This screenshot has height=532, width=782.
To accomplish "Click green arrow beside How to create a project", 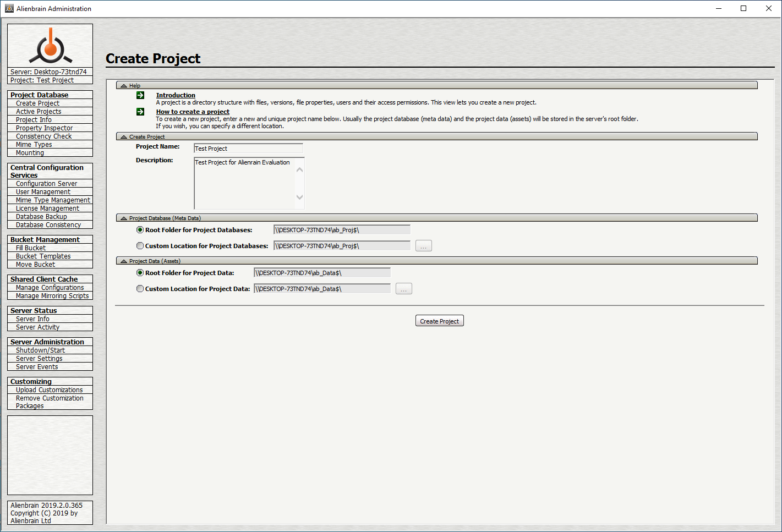I will click(x=140, y=112).
